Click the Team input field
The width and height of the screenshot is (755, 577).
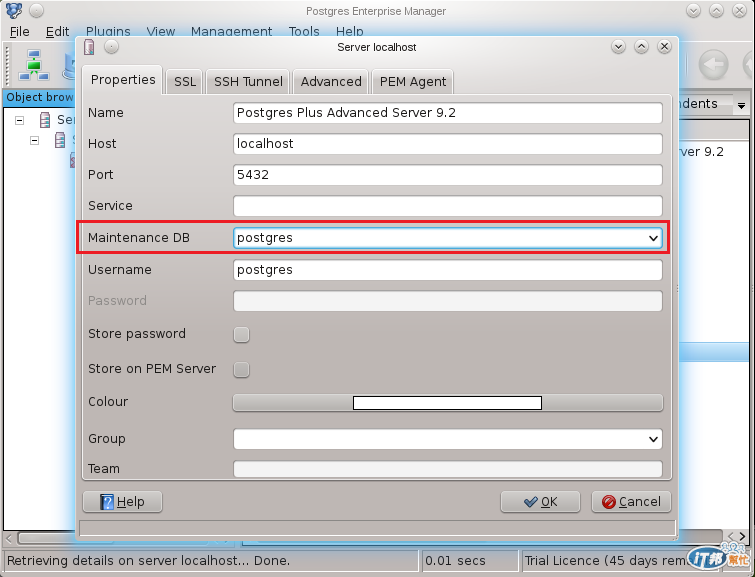tap(448, 469)
